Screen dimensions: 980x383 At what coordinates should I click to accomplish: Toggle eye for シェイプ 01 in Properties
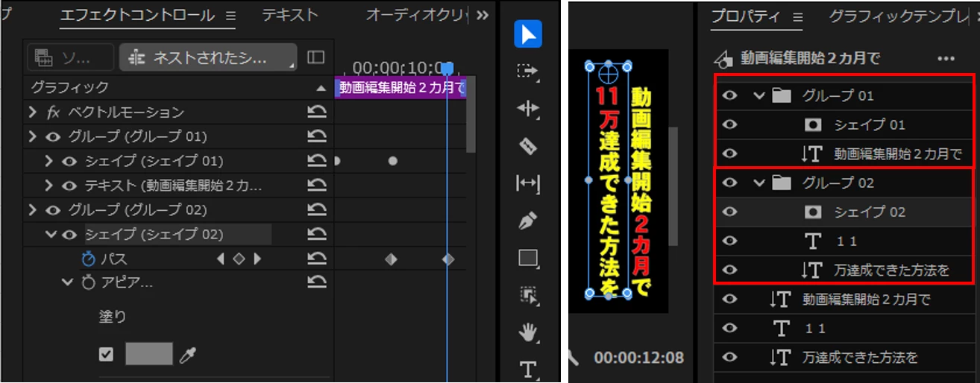tap(730, 124)
